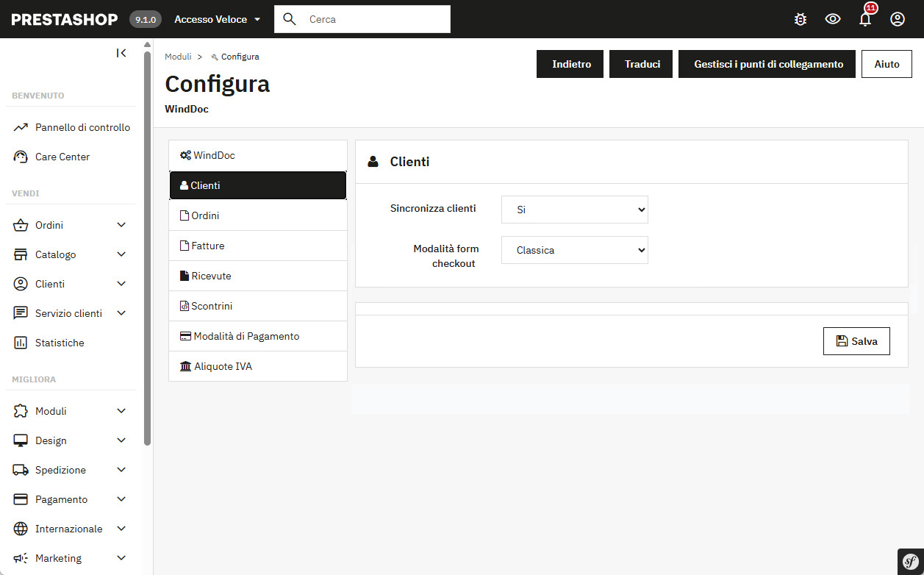Click the Indietro button
Screen dimensions: 924x575
coord(571,64)
